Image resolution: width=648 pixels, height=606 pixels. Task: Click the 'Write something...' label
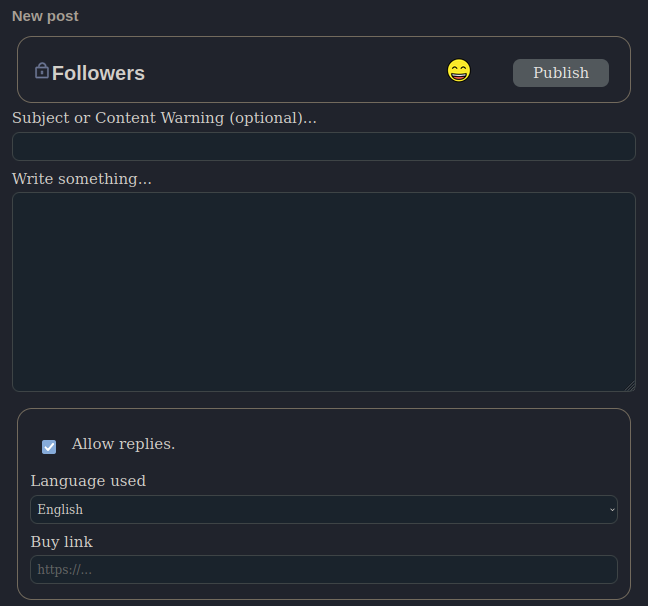point(82,179)
